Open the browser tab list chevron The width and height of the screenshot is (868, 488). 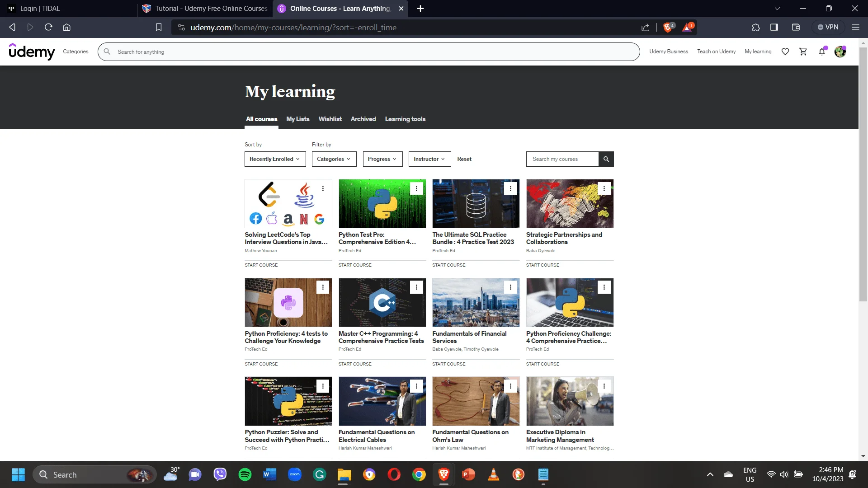(x=777, y=9)
